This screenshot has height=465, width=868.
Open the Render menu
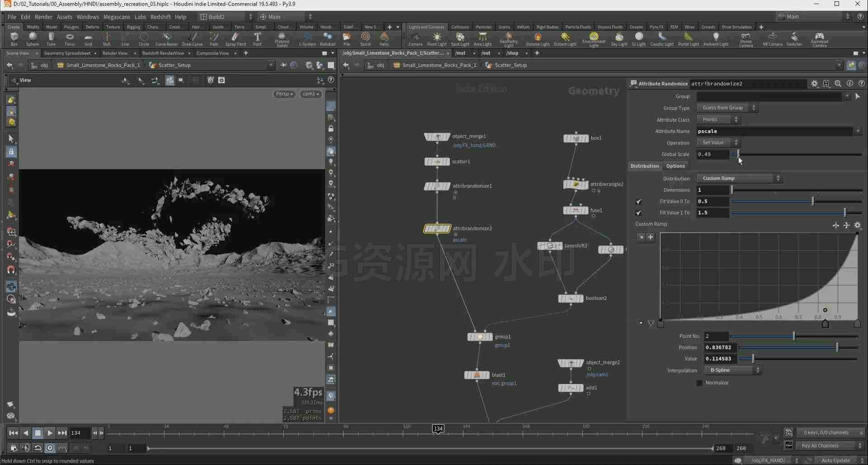(43, 17)
